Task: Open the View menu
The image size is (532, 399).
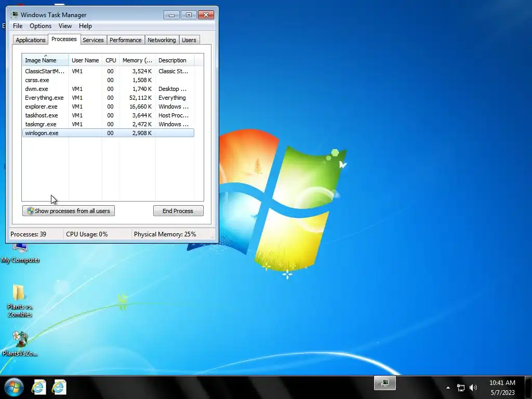Action: pos(65,26)
